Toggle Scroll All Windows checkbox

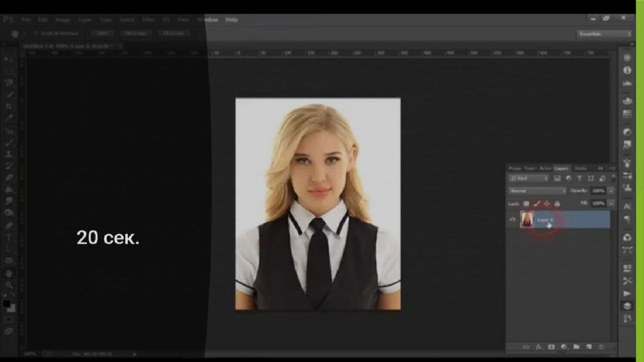tap(36, 33)
